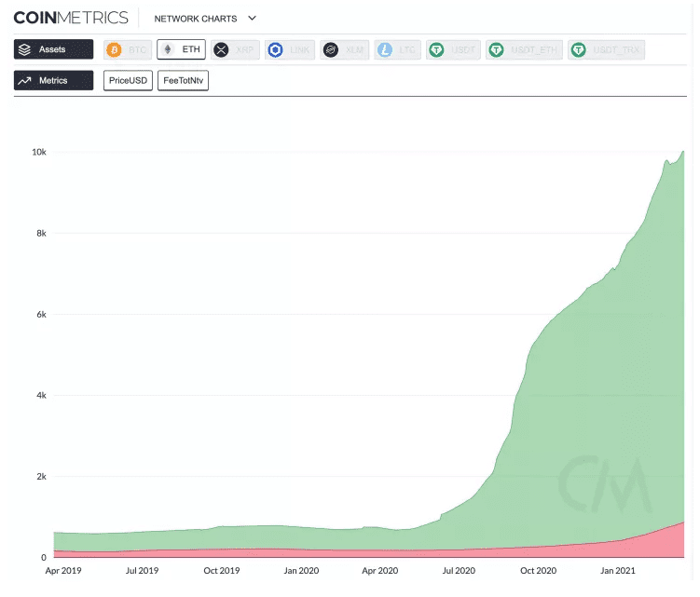
Task: Enable the XRP asset toggle
Action: (234, 49)
